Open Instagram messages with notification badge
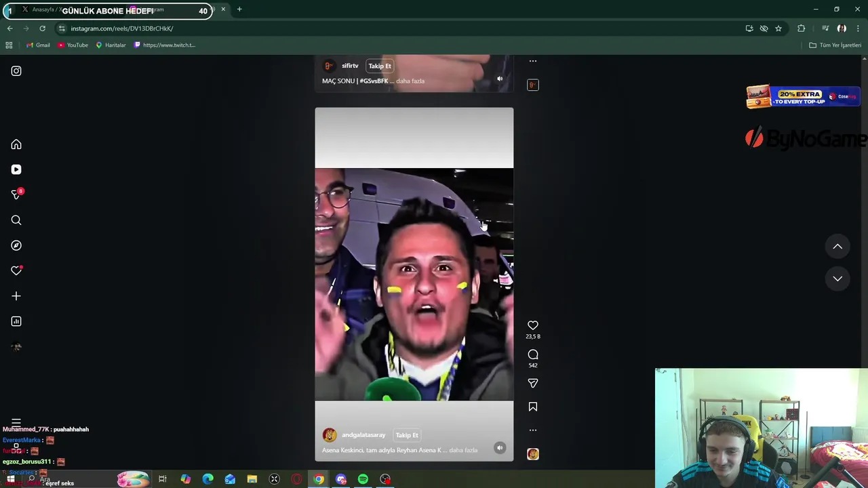This screenshot has height=488, width=868. click(x=16, y=195)
